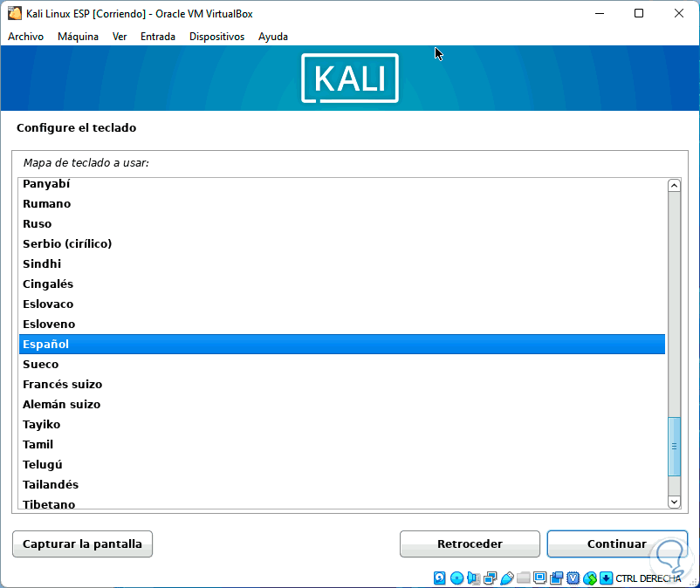
Task: Select Eslovaco keyboard layout
Action: [x=342, y=304]
